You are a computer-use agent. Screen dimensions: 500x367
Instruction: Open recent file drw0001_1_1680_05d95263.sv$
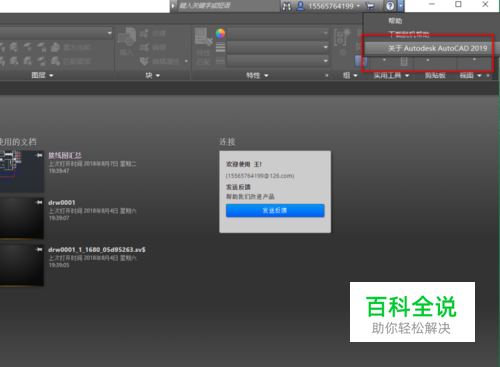(97, 249)
